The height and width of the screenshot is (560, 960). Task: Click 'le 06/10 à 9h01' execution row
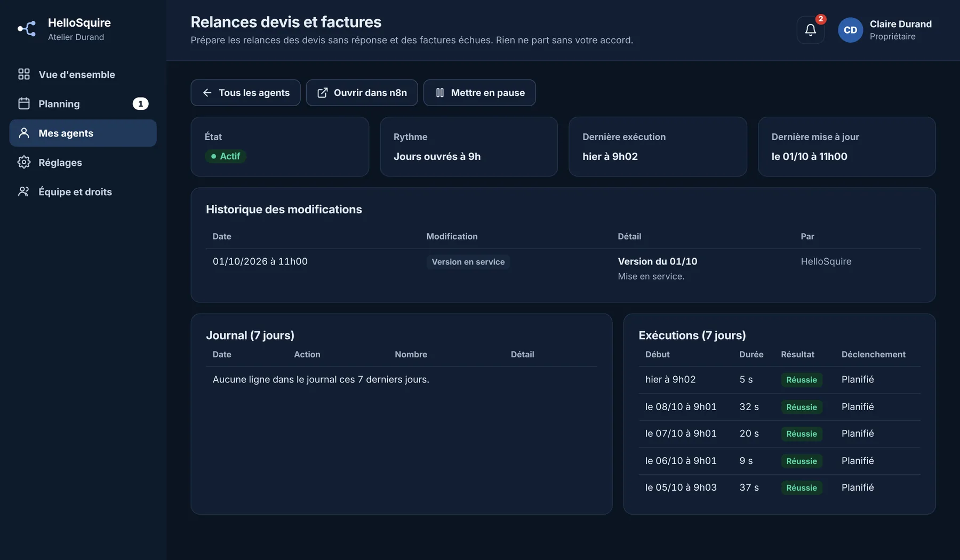coord(779,461)
